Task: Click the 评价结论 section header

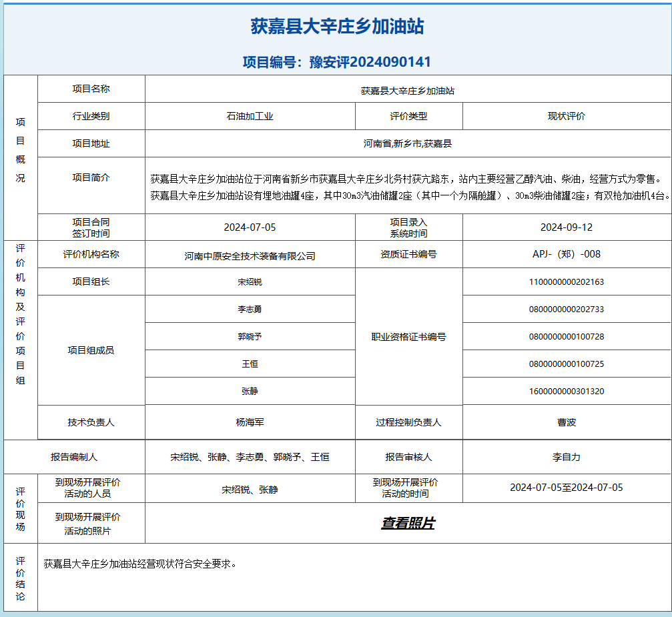Action: point(20,578)
